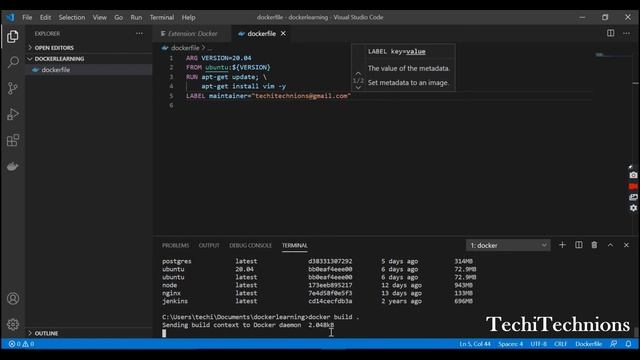
Task: Switch to the Output panel tab
Action: click(x=209, y=245)
